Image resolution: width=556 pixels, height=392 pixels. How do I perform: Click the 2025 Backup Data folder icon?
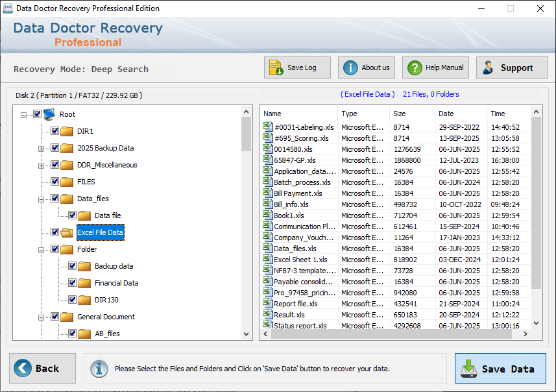pos(67,148)
